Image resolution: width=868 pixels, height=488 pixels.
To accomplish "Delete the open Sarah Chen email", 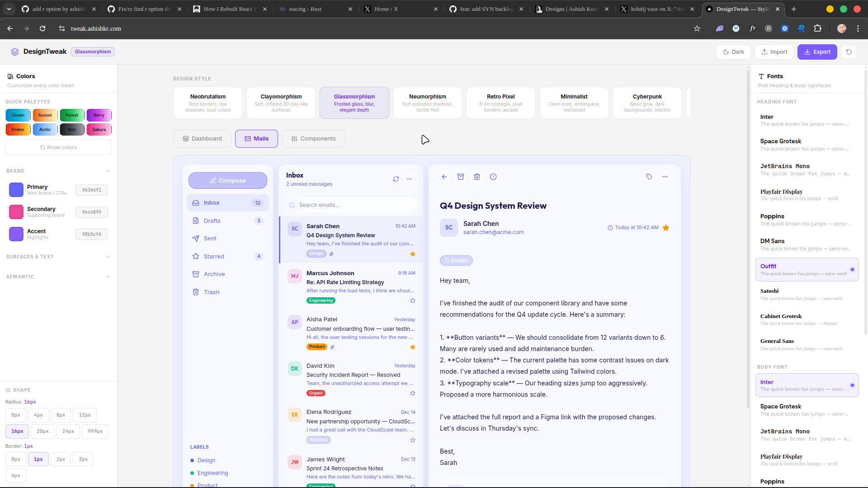I will point(477,177).
